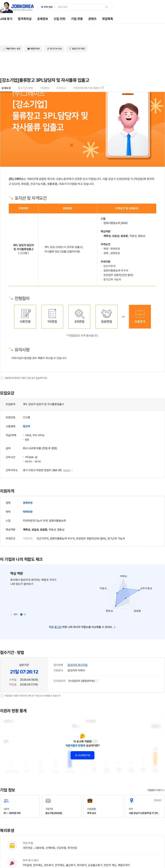Viewport: 165px width, 868px height.
Task: Click the 패밀리데이 tag
Action: tap(33, 49)
